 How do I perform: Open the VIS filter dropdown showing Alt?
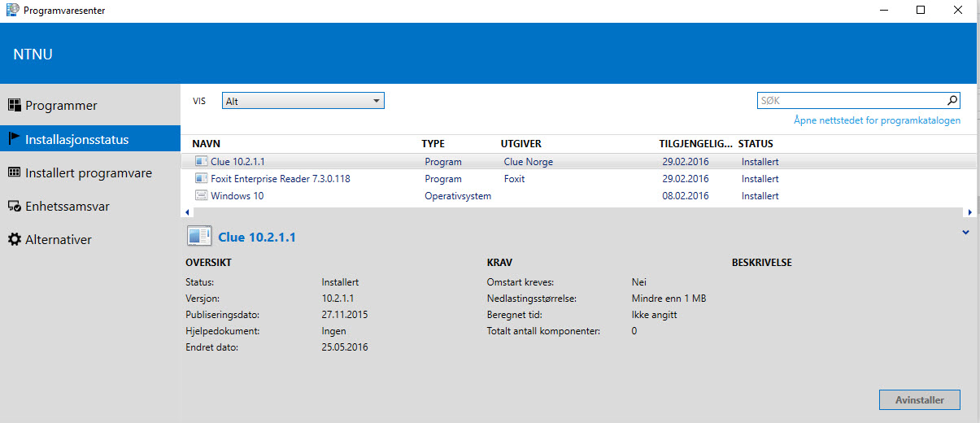point(303,101)
